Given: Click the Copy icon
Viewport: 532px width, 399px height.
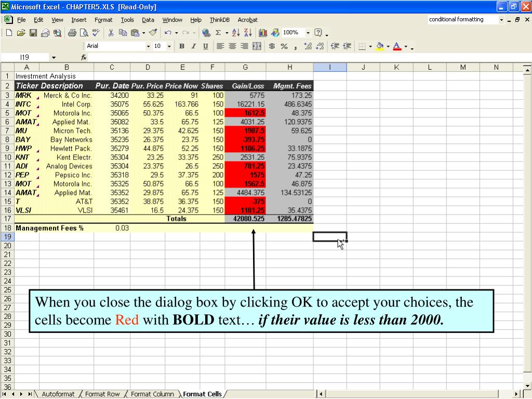Looking at the screenshot, I should point(123,33).
